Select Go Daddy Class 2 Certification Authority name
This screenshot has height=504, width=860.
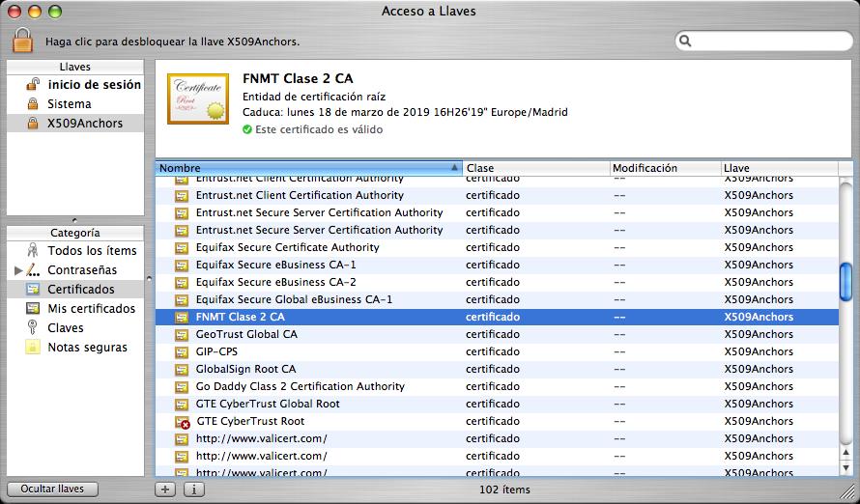300,386
